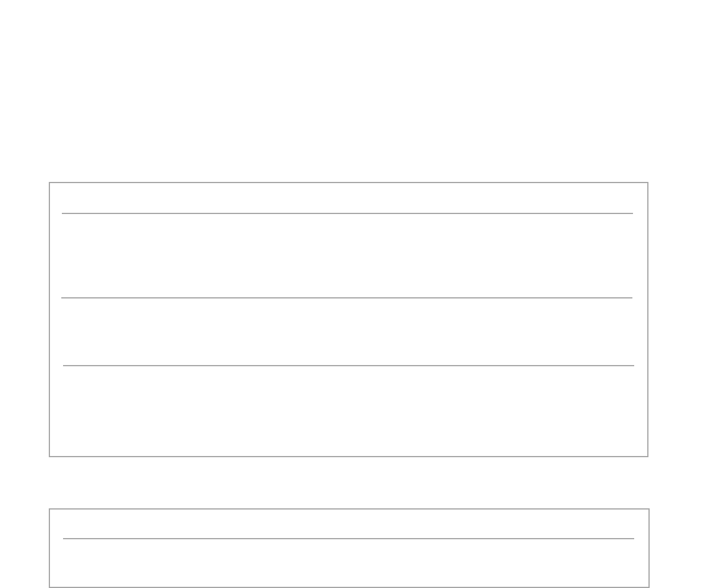Click the top border of the lower panel
702x588 pixels.
click(x=349, y=509)
